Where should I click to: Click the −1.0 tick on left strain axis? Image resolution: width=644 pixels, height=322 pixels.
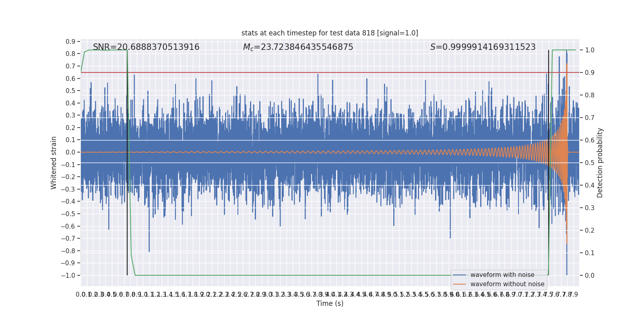tap(68, 275)
